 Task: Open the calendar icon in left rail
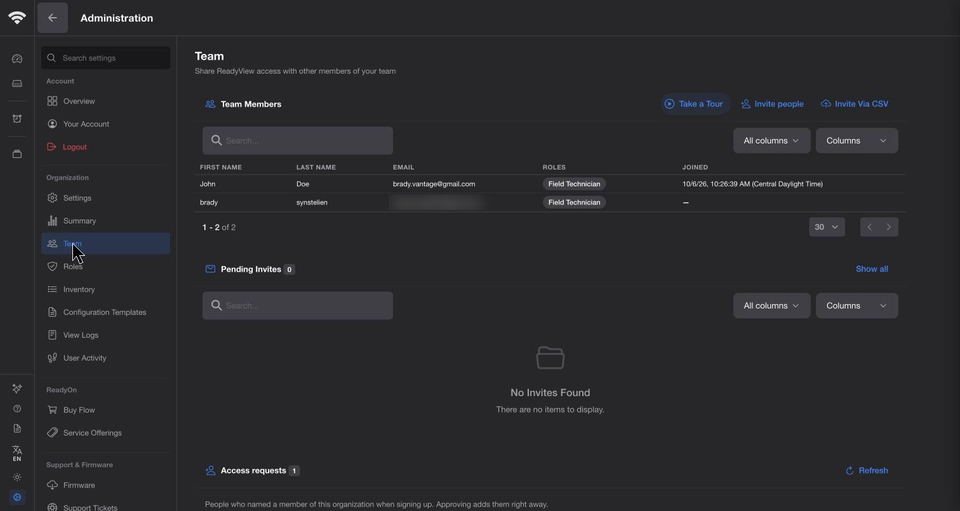17,154
